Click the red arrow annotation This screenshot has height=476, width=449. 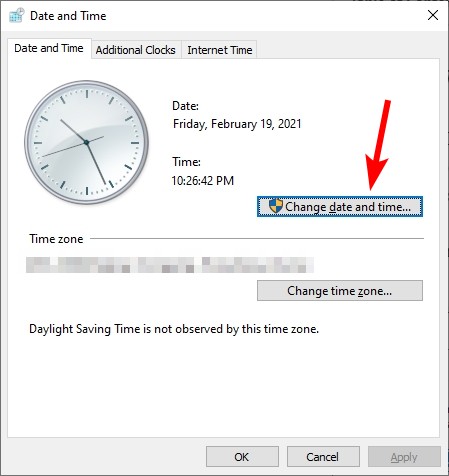pyautogui.click(x=378, y=145)
